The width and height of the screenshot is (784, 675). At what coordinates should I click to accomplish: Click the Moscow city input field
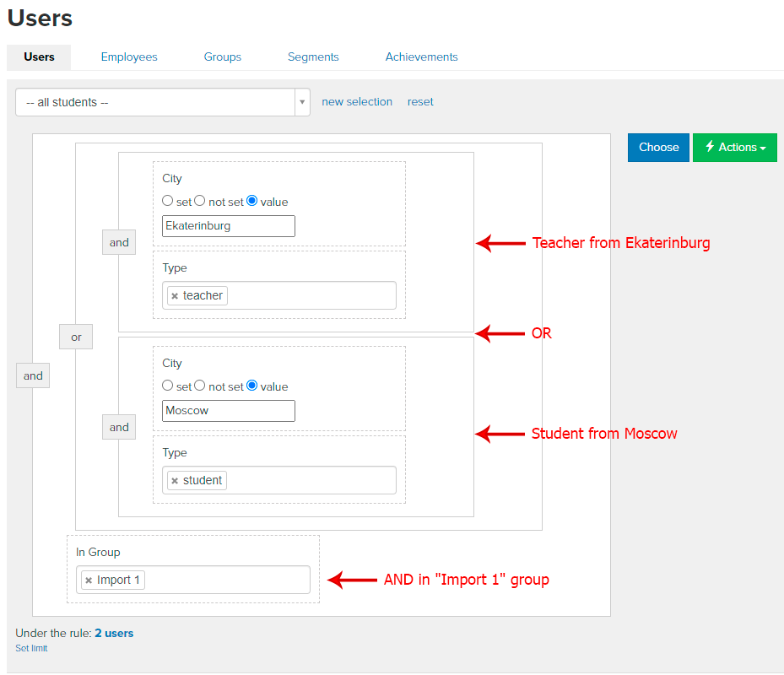pos(229,411)
